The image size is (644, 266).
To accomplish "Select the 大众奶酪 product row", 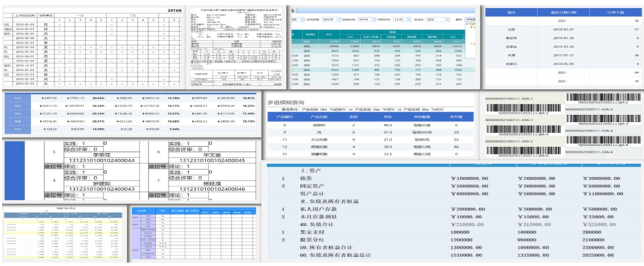I will [x=370, y=140].
